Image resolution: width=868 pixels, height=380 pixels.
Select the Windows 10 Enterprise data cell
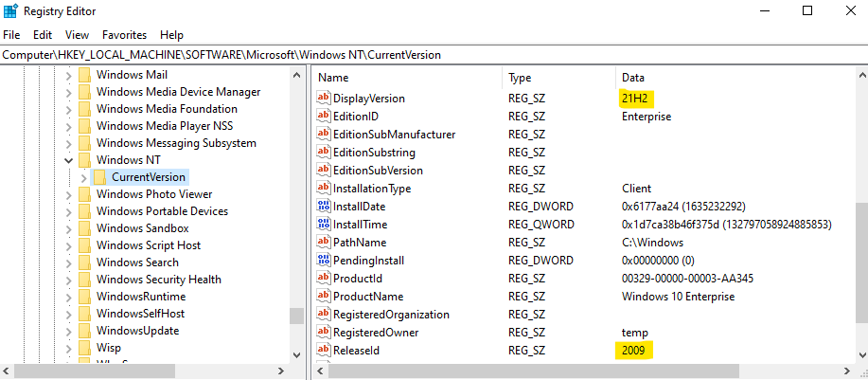pyautogui.click(x=678, y=297)
